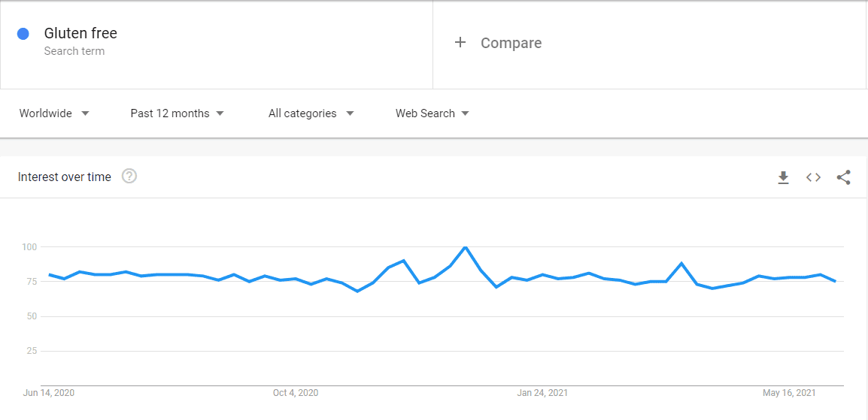Select the May 16, 2021 axis label
The image size is (868, 420).
pyautogui.click(x=789, y=393)
